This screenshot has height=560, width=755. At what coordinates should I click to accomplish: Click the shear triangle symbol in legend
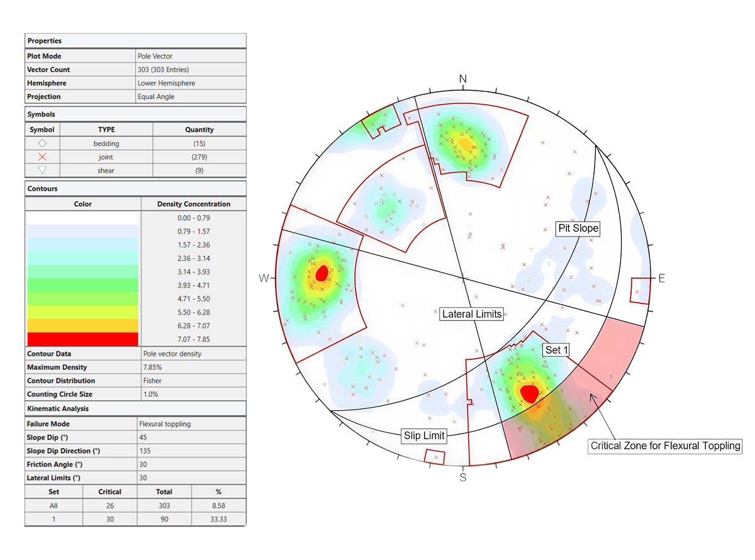(43, 171)
